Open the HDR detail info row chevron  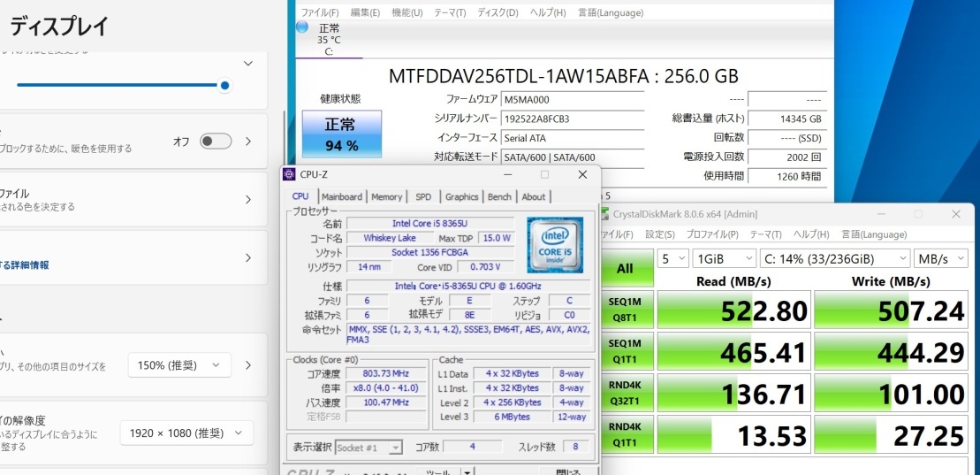(x=248, y=257)
